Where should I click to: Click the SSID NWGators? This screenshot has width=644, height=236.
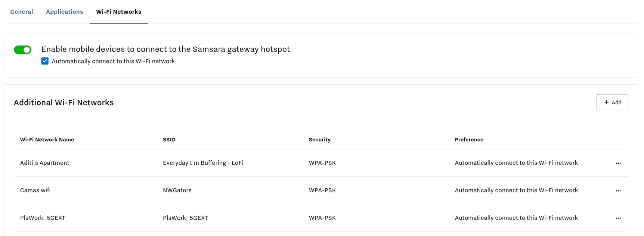[177, 190]
